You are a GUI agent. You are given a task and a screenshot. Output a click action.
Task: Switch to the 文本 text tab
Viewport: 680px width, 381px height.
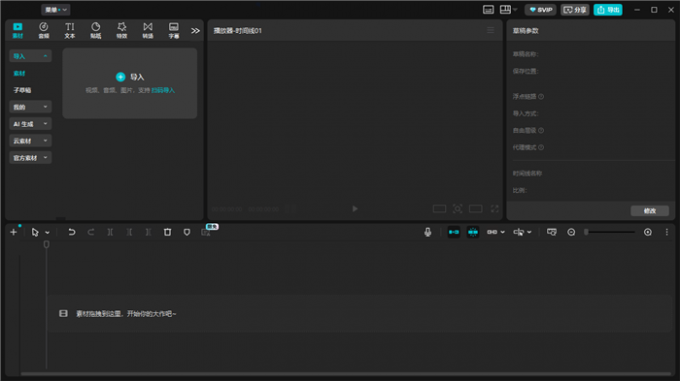[70, 30]
